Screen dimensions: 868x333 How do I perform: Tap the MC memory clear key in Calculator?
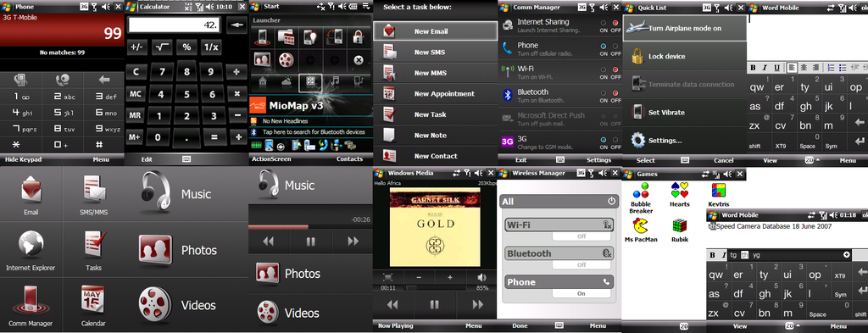click(x=136, y=94)
